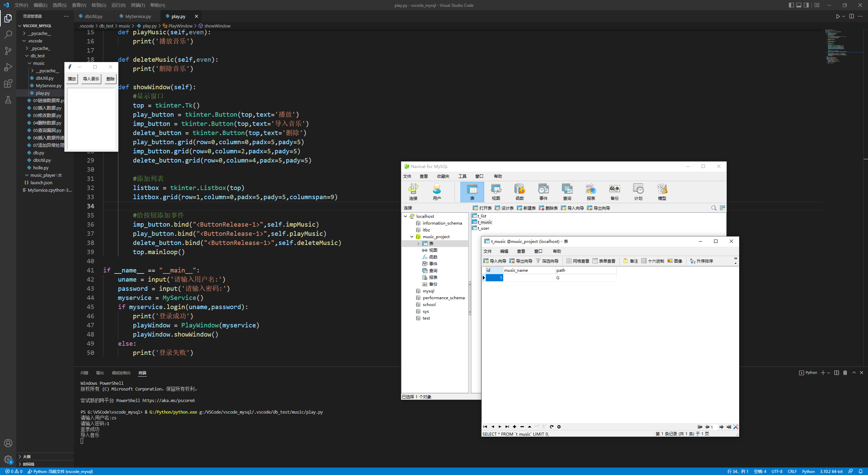The height and width of the screenshot is (475, 868).
Task: Open the Manage gear in activity bar
Action: pyautogui.click(x=8, y=459)
